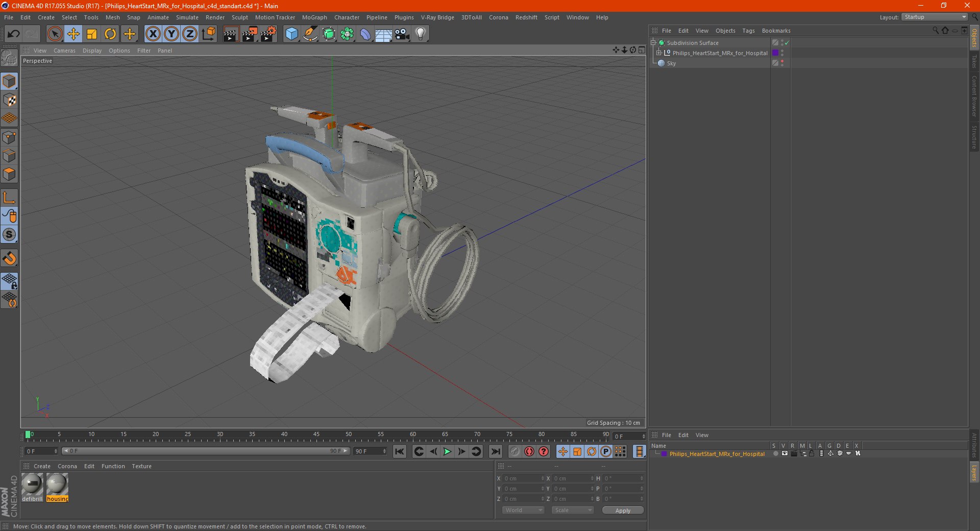This screenshot has height=531, width=980.
Task: Expand Subdivision Surface tree item
Action: click(x=653, y=42)
